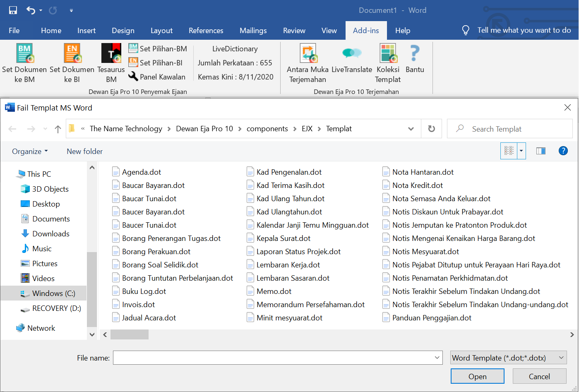Click the Cancel button

(539, 376)
